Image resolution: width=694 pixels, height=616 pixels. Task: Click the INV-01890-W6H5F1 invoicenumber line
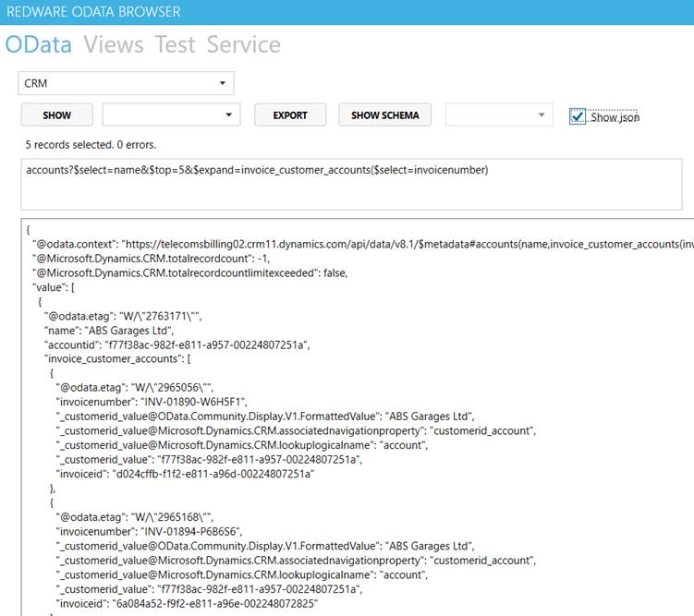pyautogui.click(x=152, y=402)
